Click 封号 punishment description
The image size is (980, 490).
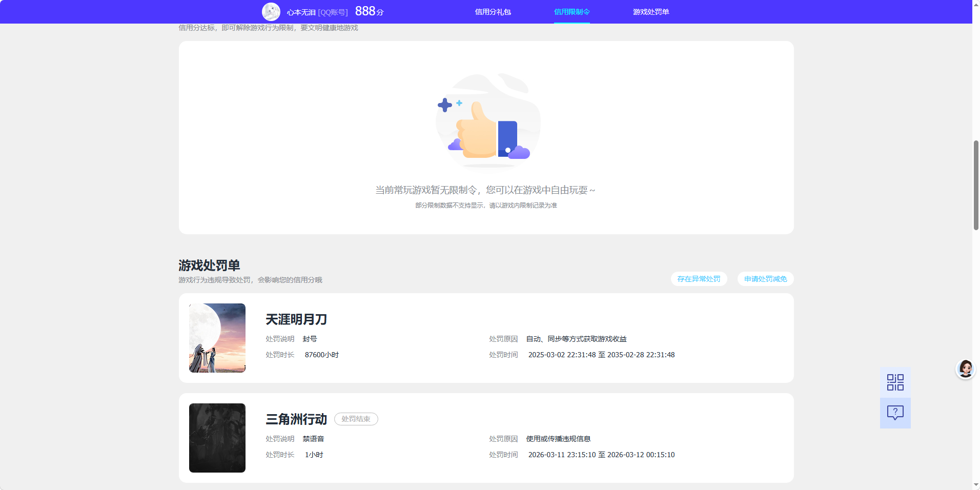[x=310, y=339]
